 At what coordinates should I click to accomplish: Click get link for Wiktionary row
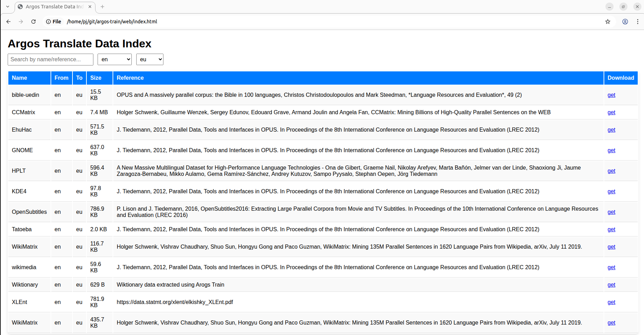tap(611, 285)
